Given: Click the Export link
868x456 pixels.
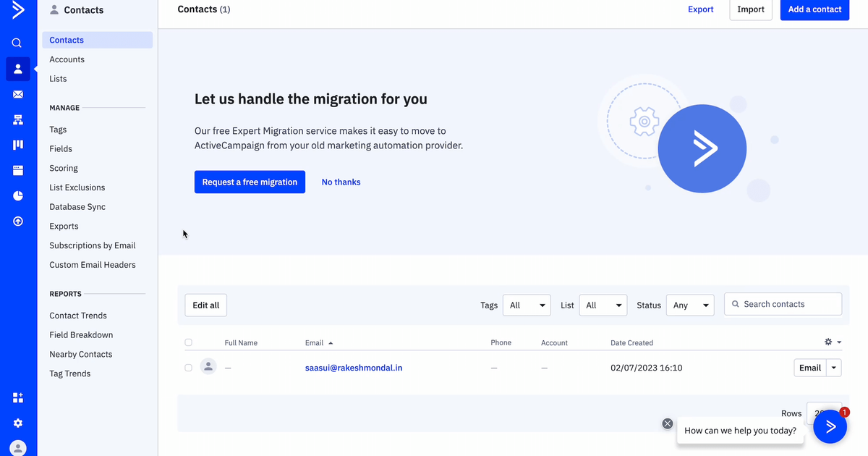Looking at the screenshot, I should pos(700,9).
